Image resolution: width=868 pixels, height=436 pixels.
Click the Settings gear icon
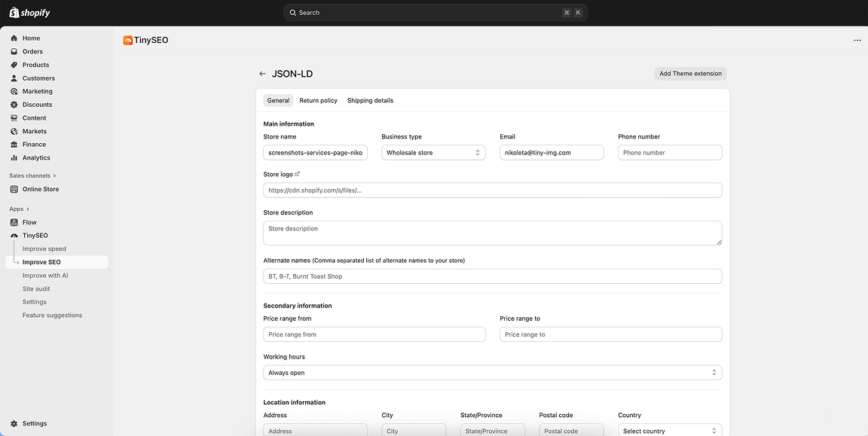tap(14, 423)
